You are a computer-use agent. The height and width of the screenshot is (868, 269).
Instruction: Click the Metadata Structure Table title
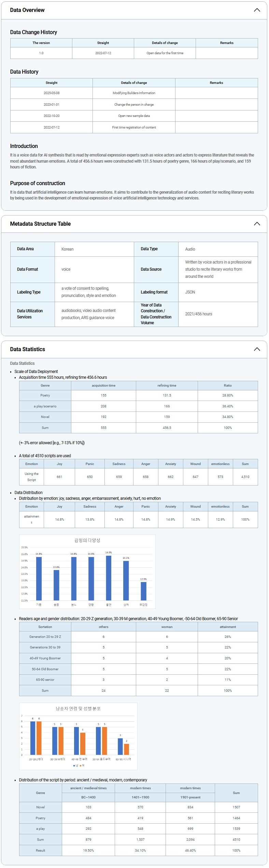(40, 224)
